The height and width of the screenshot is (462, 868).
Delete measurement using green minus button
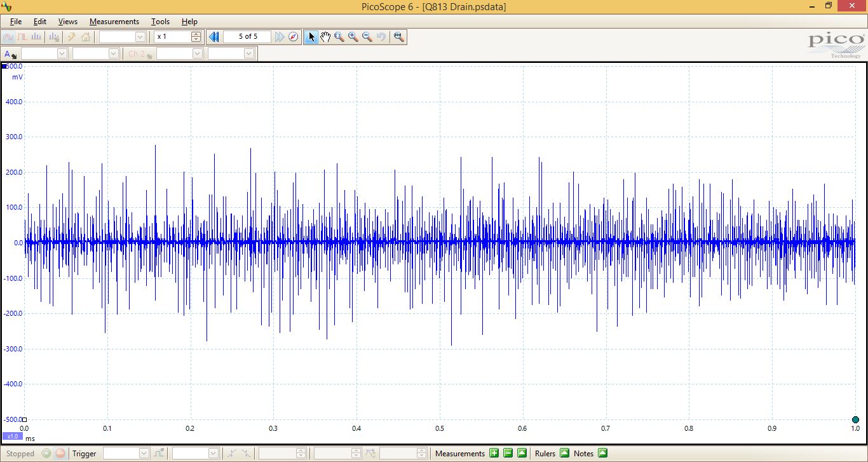pos(508,453)
